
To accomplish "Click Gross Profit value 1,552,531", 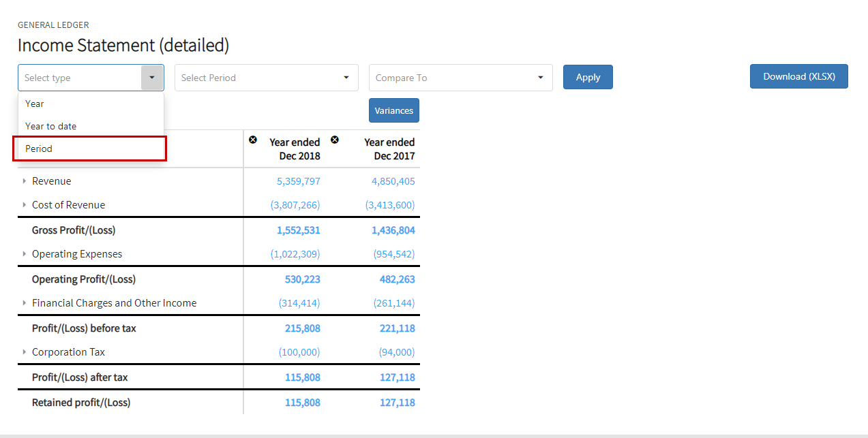I will [x=299, y=230].
